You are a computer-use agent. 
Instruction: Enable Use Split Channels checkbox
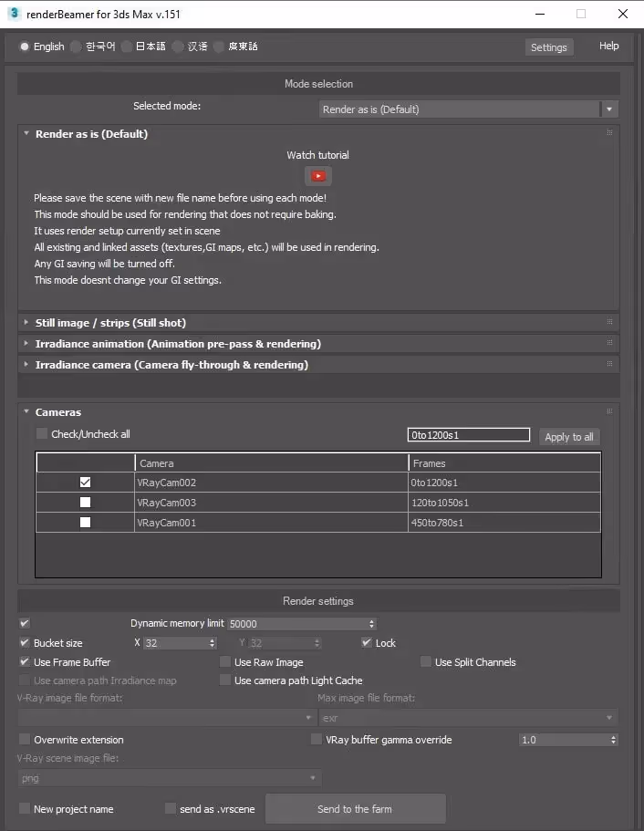tap(426, 661)
